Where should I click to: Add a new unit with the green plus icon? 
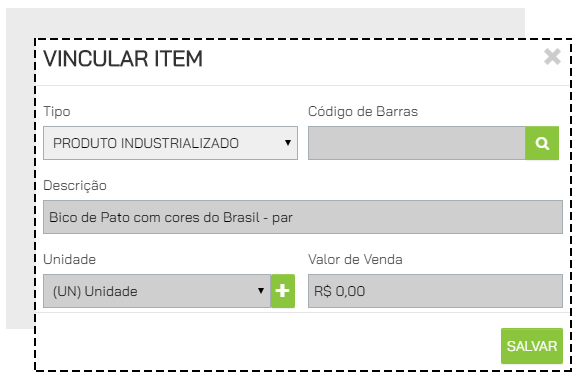tap(283, 291)
